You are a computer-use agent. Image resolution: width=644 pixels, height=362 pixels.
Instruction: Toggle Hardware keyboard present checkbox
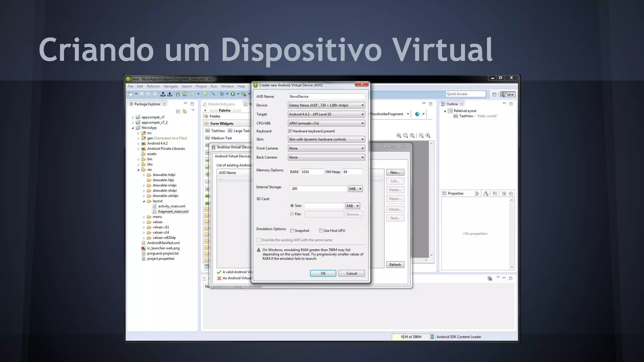point(290,131)
